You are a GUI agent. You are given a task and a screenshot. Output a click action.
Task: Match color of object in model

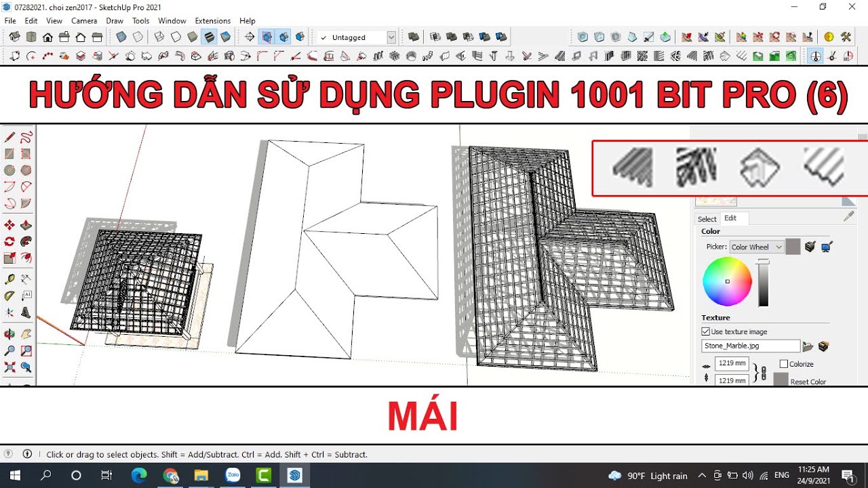click(810, 247)
